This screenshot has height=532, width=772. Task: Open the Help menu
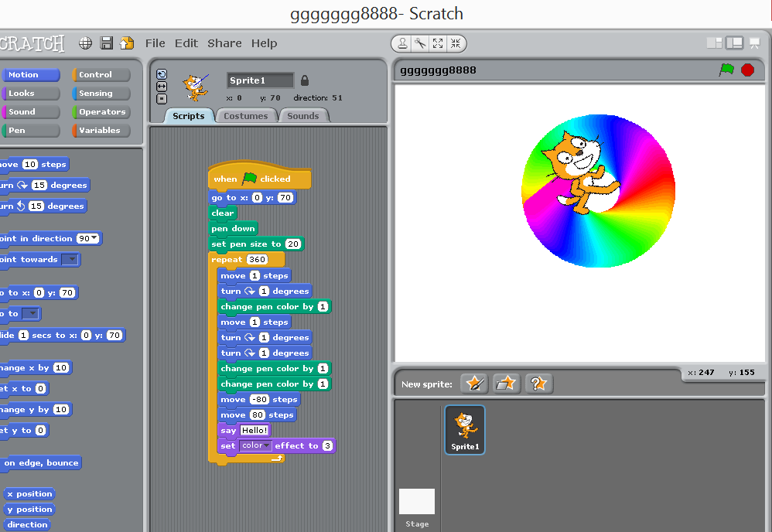tap(264, 43)
